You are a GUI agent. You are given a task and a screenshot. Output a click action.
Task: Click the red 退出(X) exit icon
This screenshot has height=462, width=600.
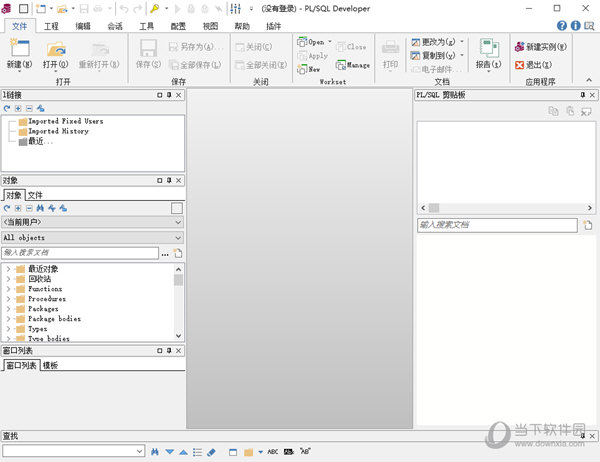point(519,65)
